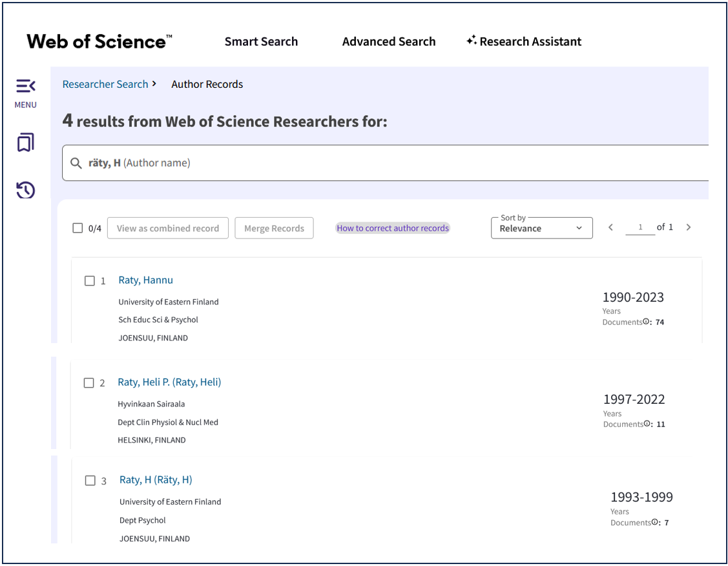
Task: Go to next results page arrow
Action: (689, 227)
